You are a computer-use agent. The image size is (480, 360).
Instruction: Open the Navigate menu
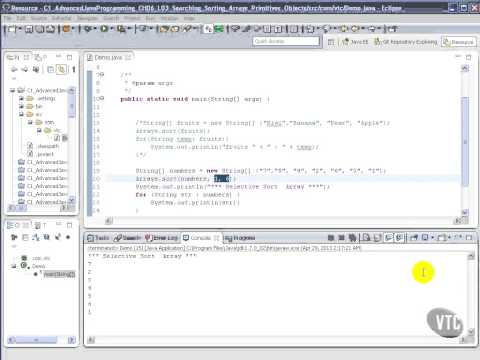[x=88, y=18]
